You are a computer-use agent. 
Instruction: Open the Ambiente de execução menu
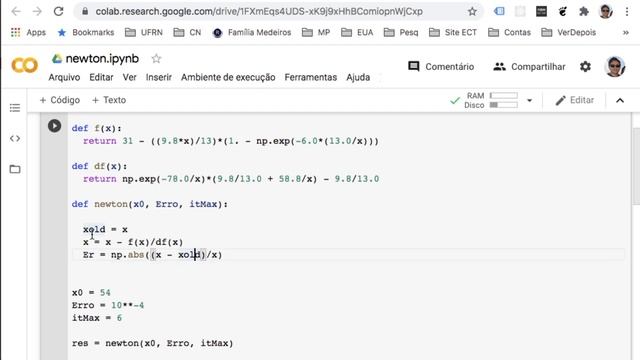coord(228,77)
